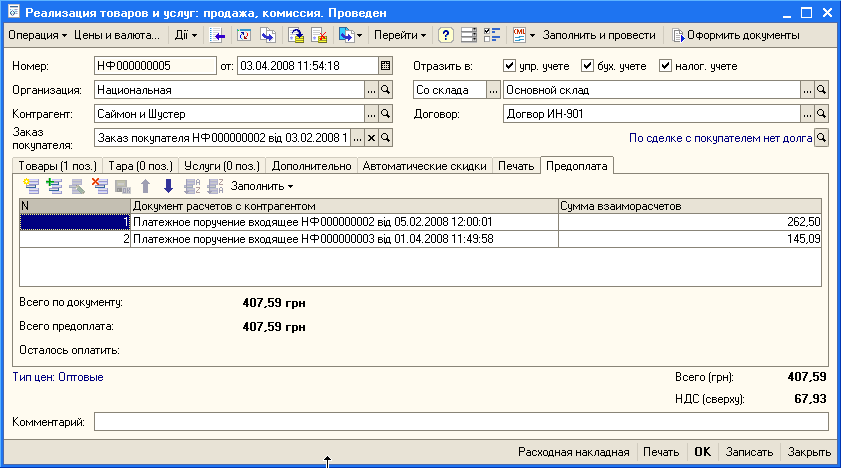Open the Заполнить dropdown in table toolbar
Image resolution: width=841 pixels, height=468 pixels.
262,186
